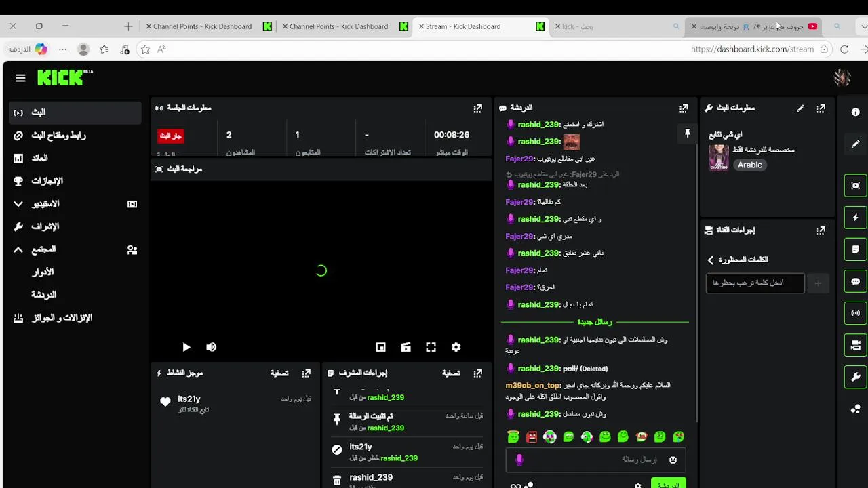Select البث in left sidebar

[75, 113]
